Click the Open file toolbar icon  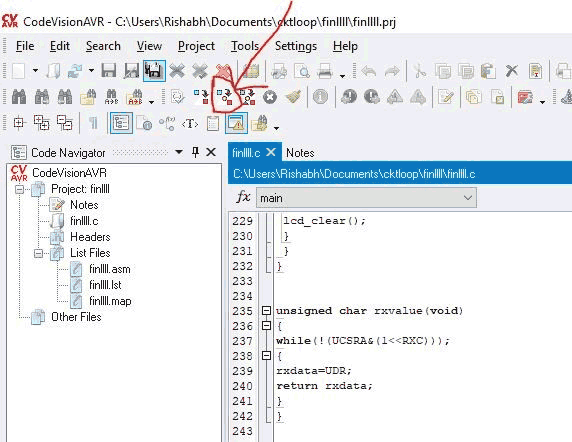pos(53,71)
